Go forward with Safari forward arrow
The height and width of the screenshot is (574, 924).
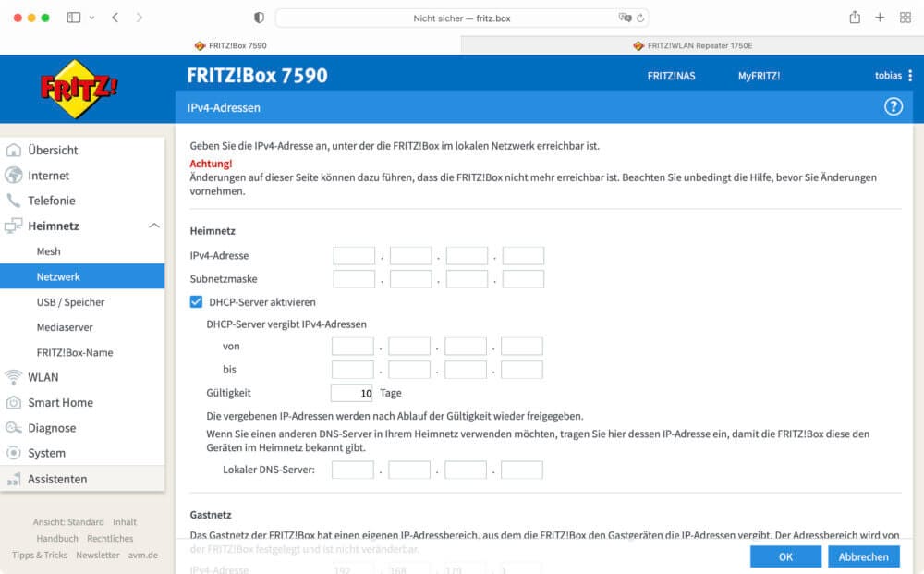point(140,18)
